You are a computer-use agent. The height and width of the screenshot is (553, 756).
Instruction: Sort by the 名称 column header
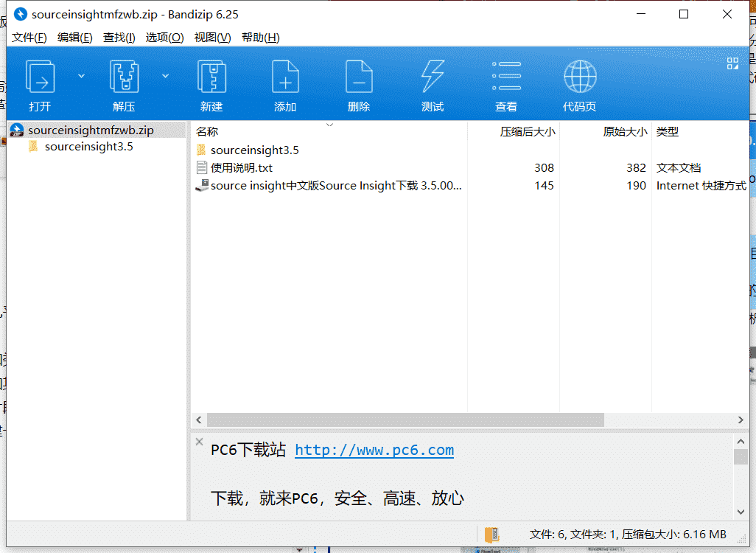coord(329,132)
